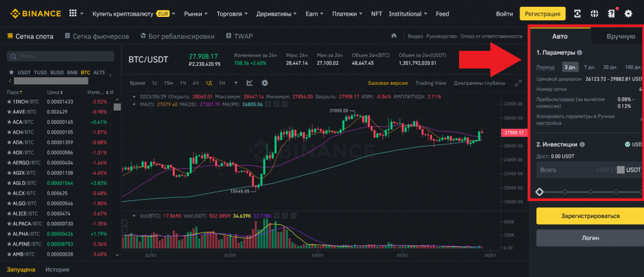Choose the 4Ч chart interval

(196, 83)
